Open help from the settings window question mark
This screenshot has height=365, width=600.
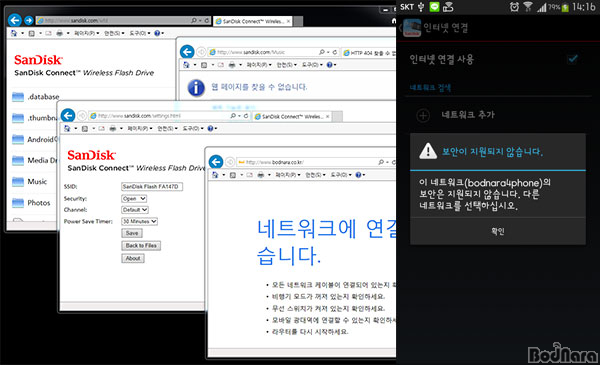pos(210,128)
